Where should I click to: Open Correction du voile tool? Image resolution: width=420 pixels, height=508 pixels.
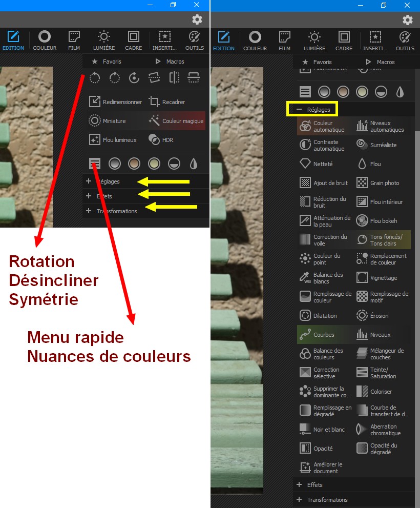click(x=325, y=240)
